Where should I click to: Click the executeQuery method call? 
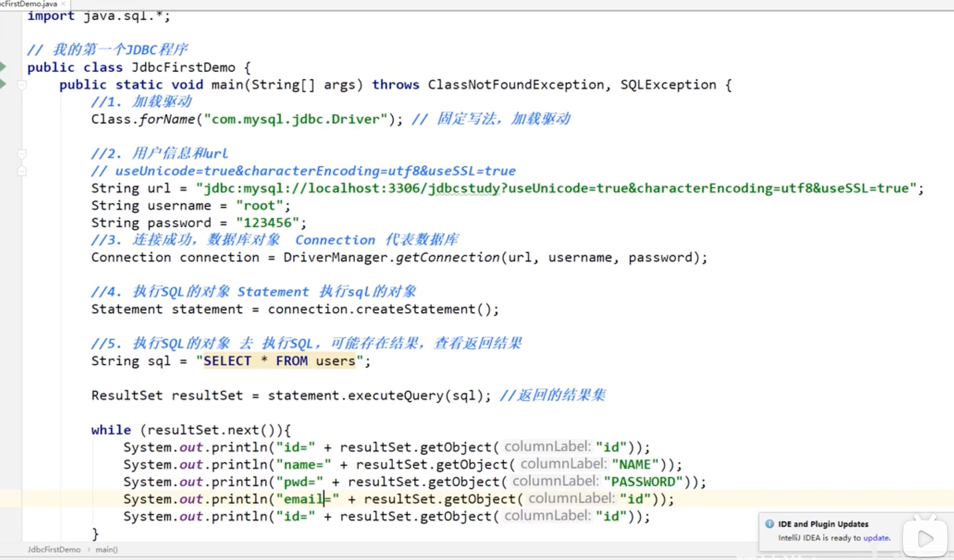[396, 396]
